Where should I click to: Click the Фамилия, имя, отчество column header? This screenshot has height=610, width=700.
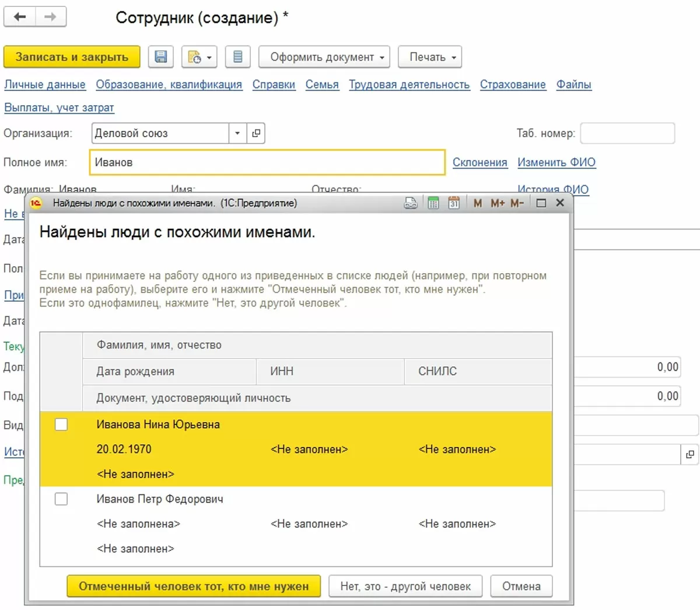pos(317,345)
